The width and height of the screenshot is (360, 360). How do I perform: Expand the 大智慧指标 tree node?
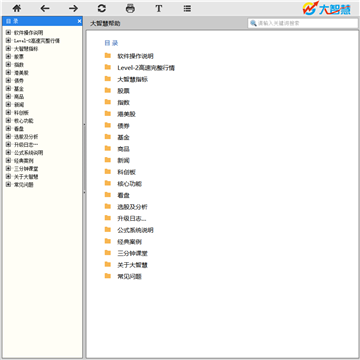[8, 48]
